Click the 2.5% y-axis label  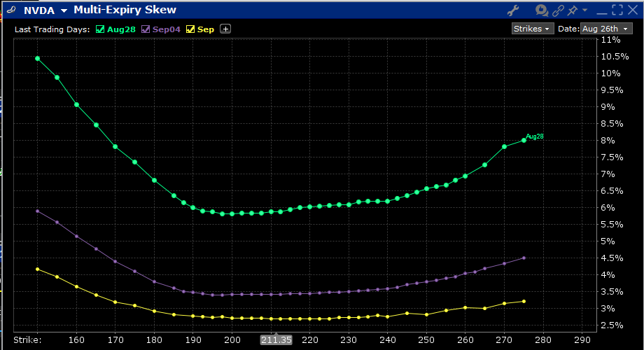612,325
